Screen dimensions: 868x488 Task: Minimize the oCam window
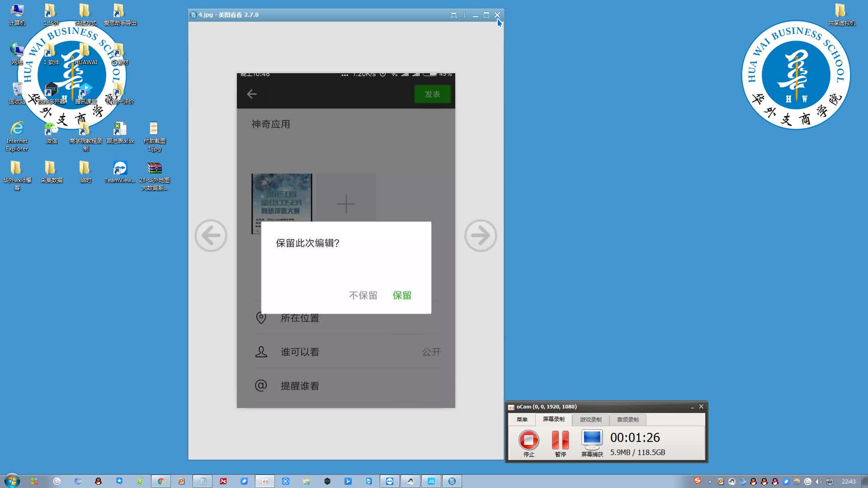692,407
